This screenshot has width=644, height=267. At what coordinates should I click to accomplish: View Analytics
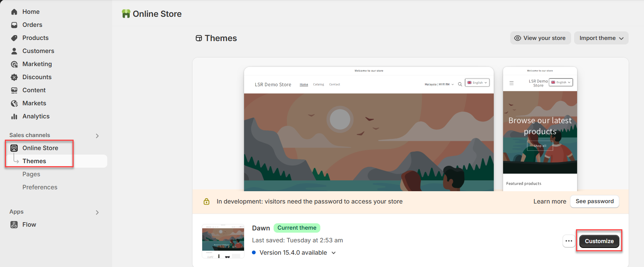click(36, 117)
